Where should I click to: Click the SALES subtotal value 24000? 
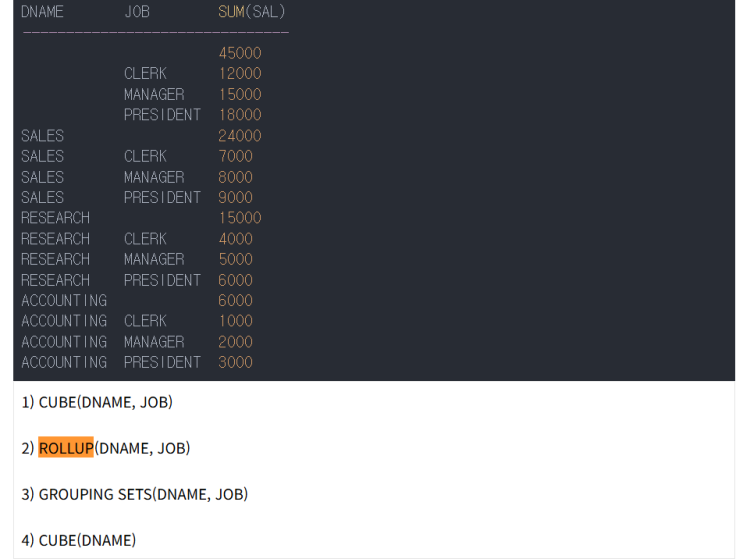point(240,136)
